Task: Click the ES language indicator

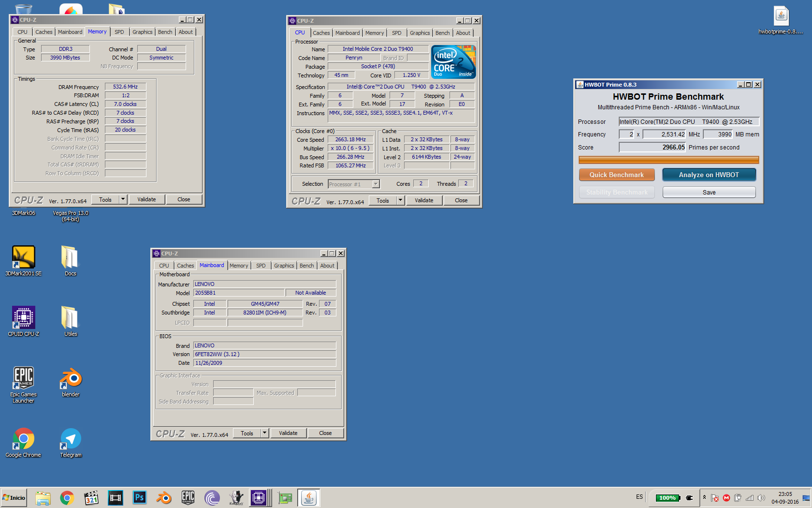Action: click(x=639, y=497)
